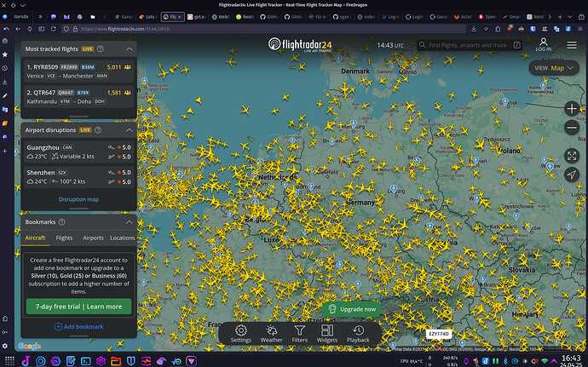Viewport: 588px width, 367px height.
Task: Open the browser sidebar history clock
Action: pos(5,68)
